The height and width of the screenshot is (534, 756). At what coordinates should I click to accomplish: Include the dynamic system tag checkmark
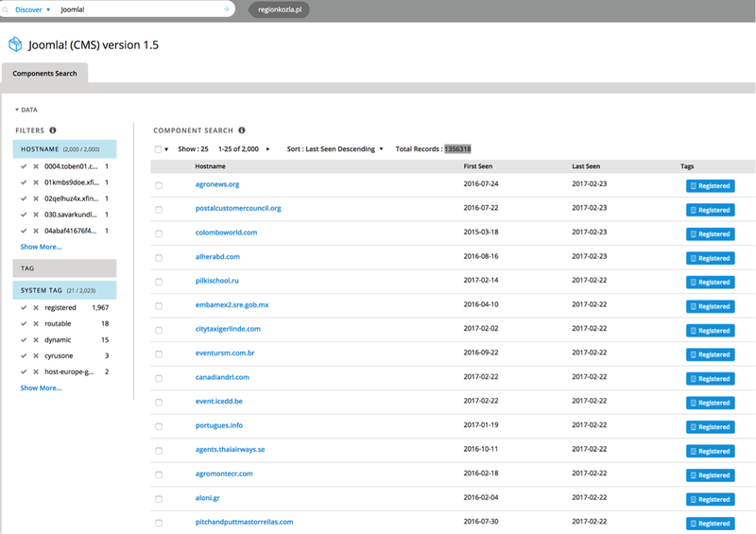tap(24, 339)
